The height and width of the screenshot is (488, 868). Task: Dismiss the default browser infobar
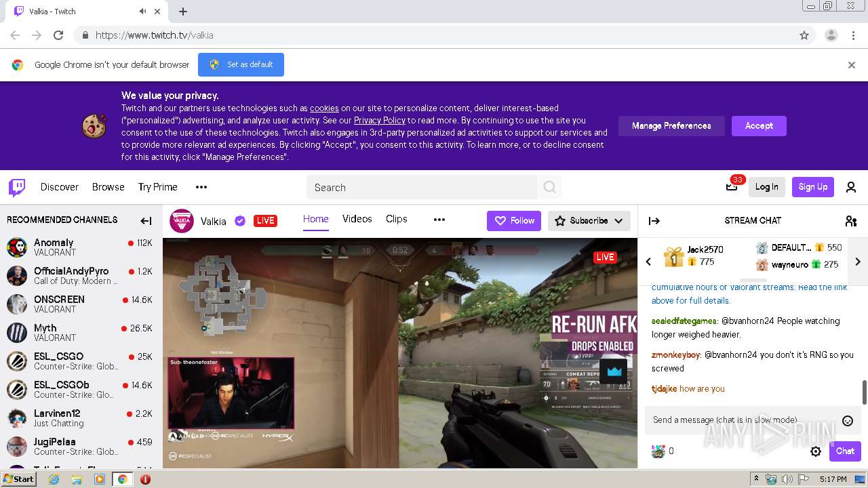(x=852, y=65)
